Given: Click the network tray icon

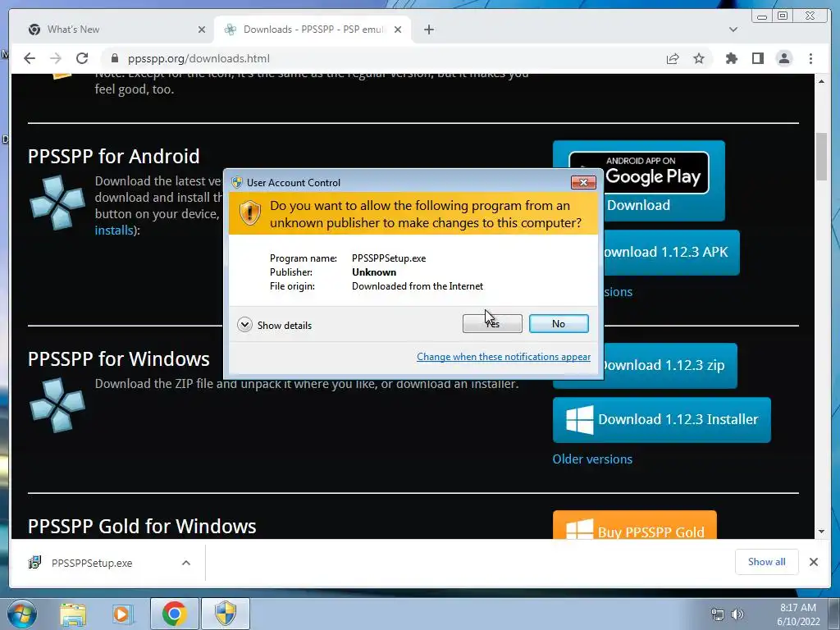Looking at the screenshot, I should coord(717,614).
